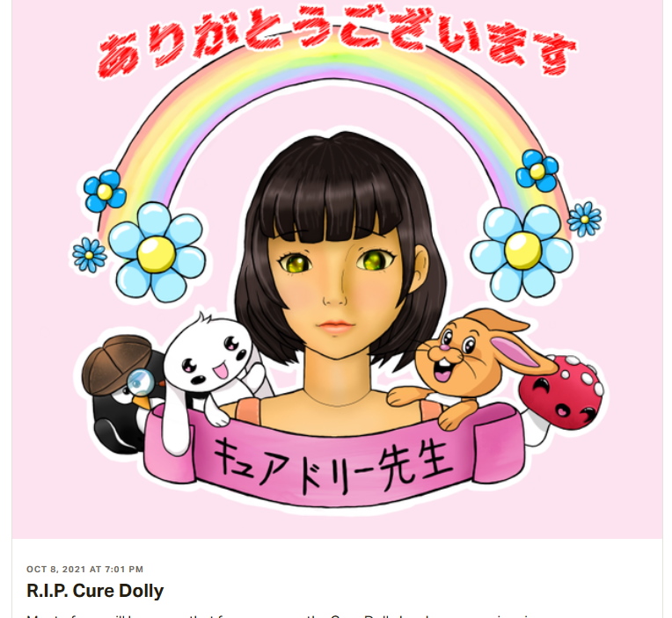Click the tiny blue daisy on the left

point(90,255)
